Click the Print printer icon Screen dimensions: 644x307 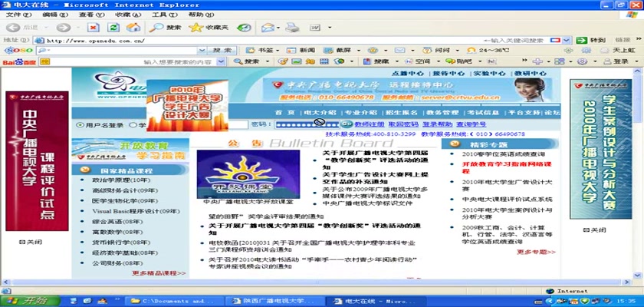[292, 28]
